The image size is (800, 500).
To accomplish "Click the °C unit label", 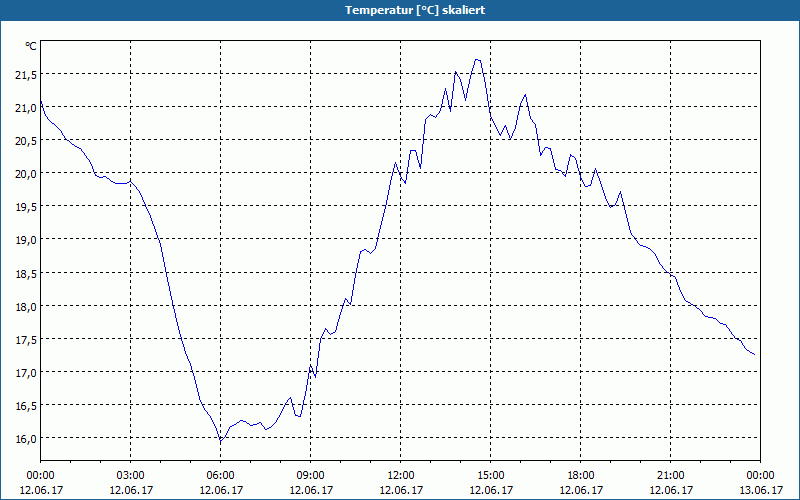I will tap(31, 46).
